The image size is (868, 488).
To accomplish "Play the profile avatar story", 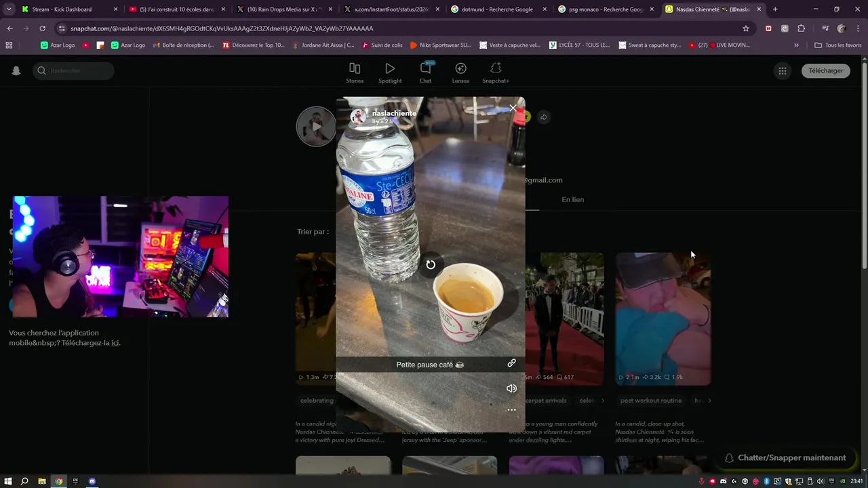I will 316,126.
